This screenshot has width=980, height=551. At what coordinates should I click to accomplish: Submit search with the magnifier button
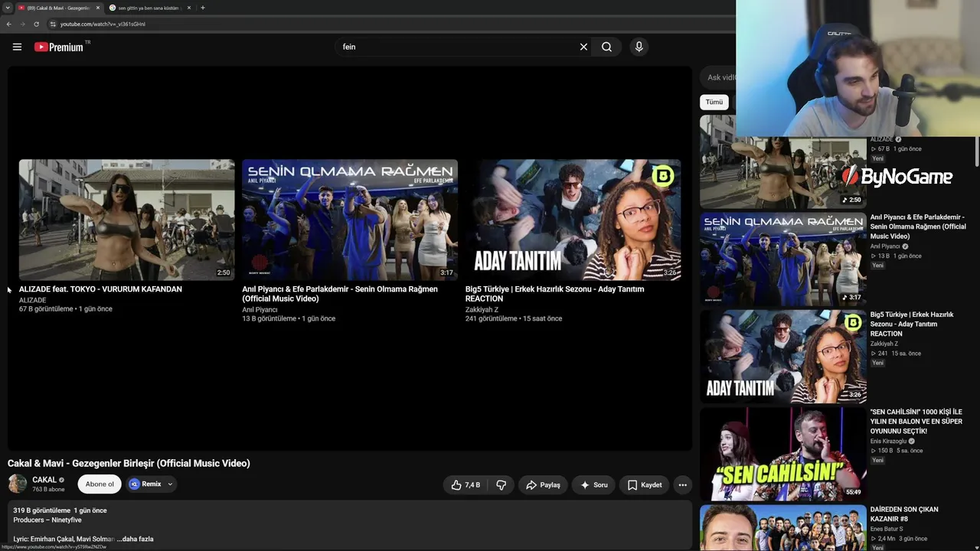tap(606, 47)
